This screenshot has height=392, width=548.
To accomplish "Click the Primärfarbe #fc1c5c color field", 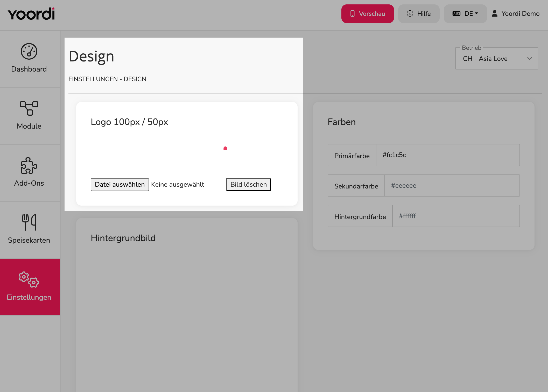I will 448,155.
